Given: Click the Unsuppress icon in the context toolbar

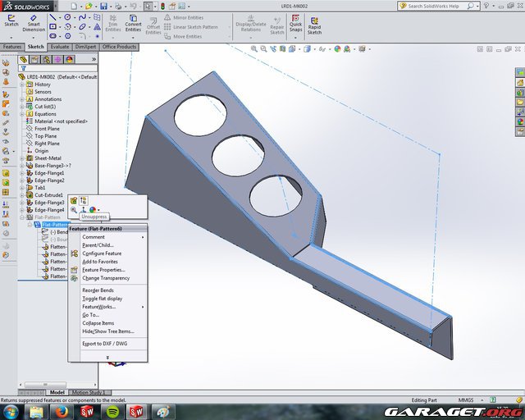Looking at the screenshot, I should click(x=84, y=200).
